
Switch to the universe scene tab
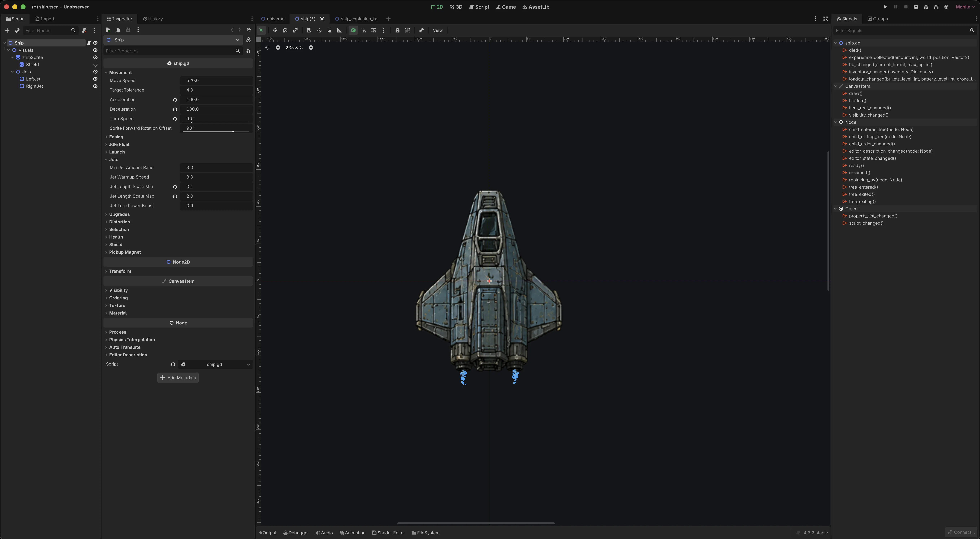click(x=273, y=19)
